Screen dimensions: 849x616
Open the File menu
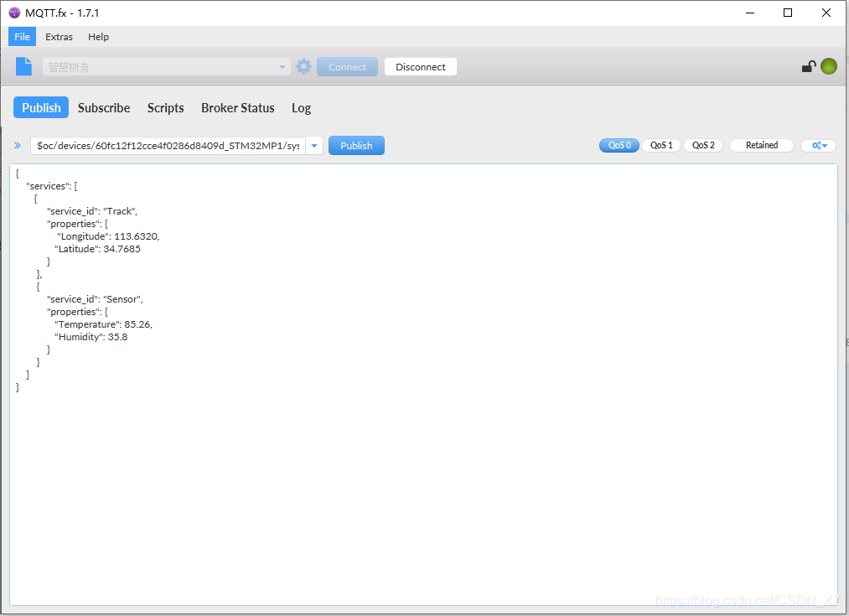pos(22,37)
